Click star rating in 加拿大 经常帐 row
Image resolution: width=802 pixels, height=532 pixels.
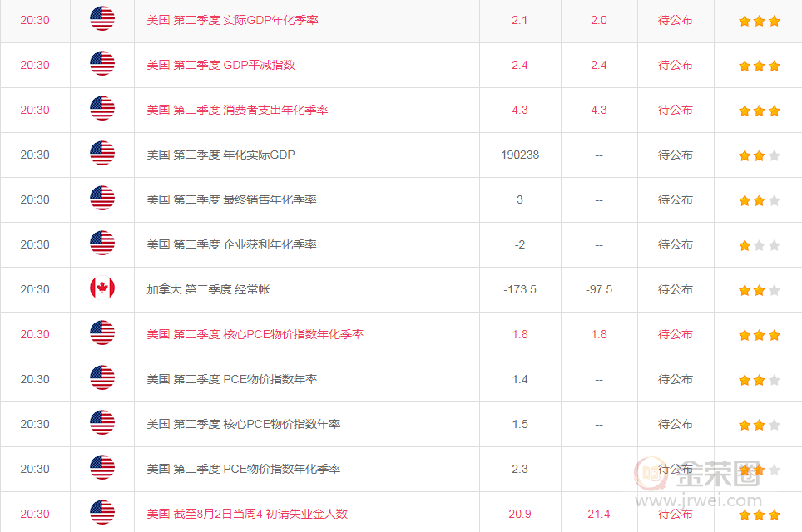click(x=760, y=291)
